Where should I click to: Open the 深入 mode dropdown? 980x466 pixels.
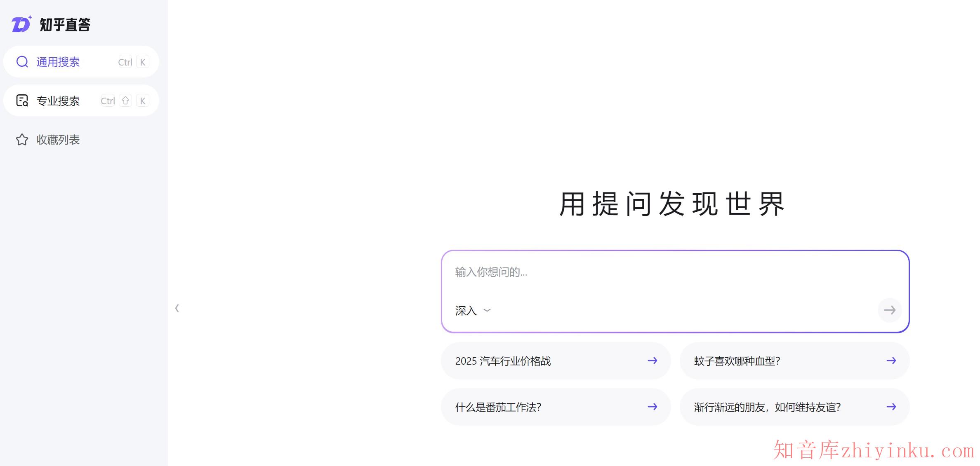click(472, 310)
